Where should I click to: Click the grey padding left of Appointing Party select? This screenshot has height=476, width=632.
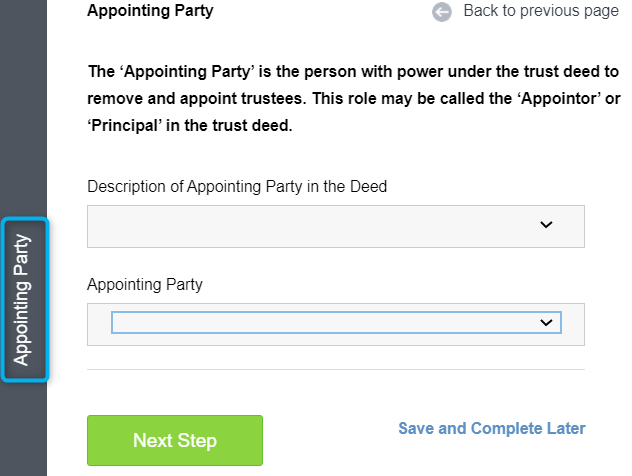pyautogui.click(x=99, y=324)
